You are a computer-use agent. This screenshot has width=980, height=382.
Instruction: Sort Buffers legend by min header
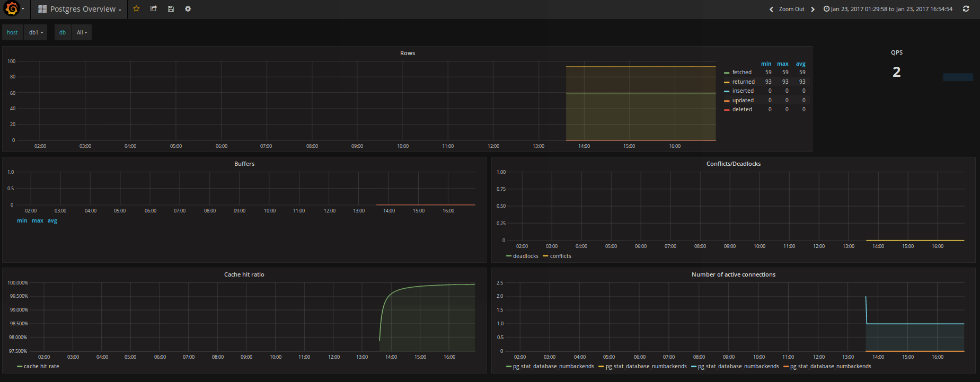coord(22,220)
